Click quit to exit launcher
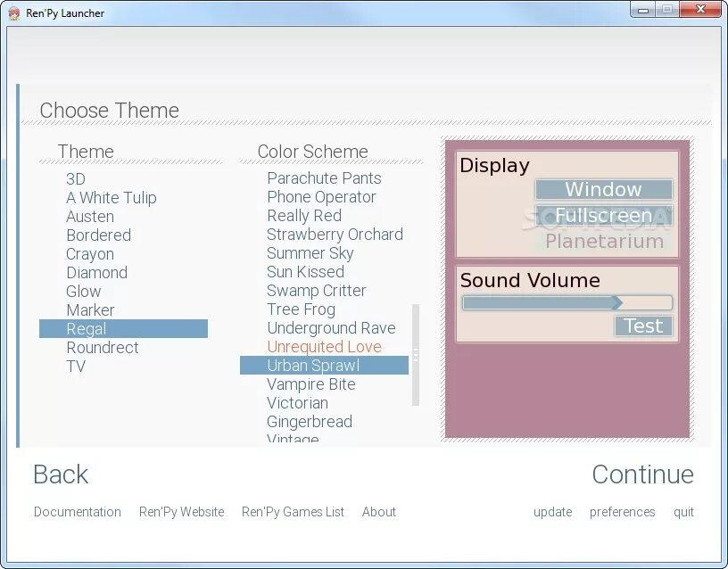 [x=683, y=513]
